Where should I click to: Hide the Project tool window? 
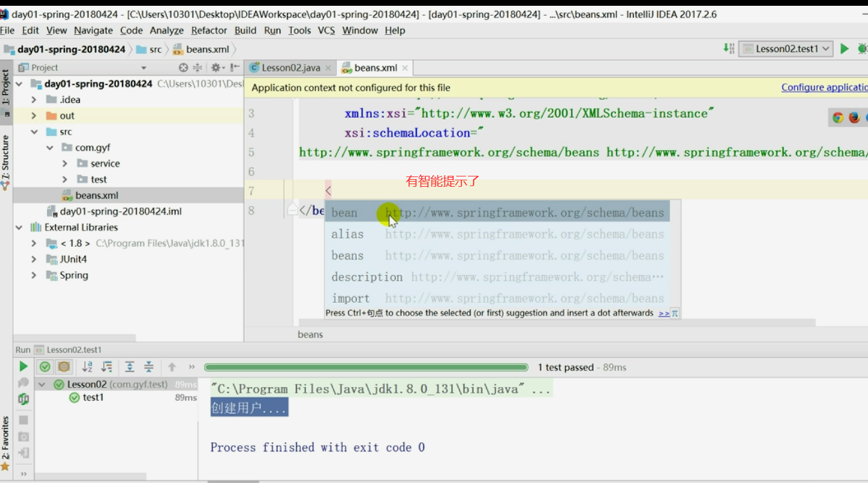point(235,68)
